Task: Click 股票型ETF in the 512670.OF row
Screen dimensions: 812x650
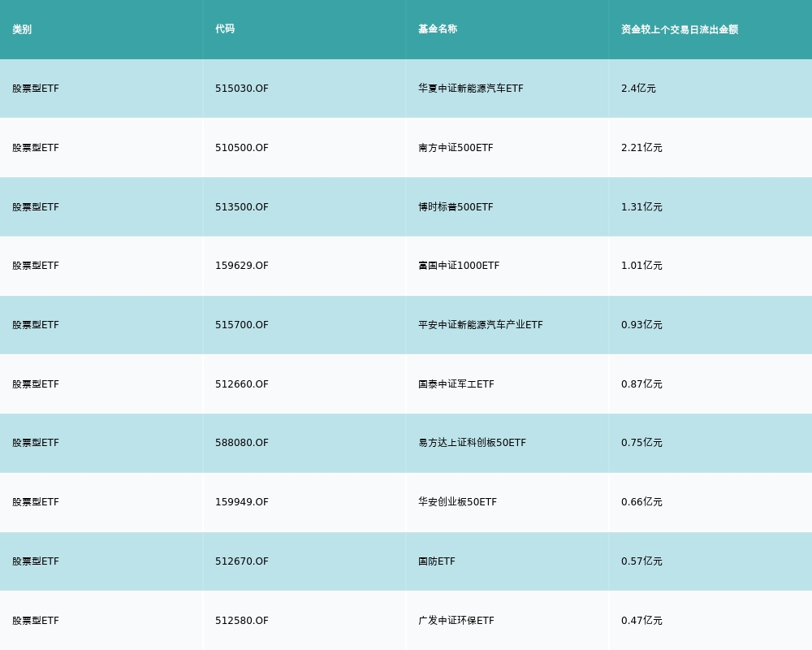Action: pos(36,561)
